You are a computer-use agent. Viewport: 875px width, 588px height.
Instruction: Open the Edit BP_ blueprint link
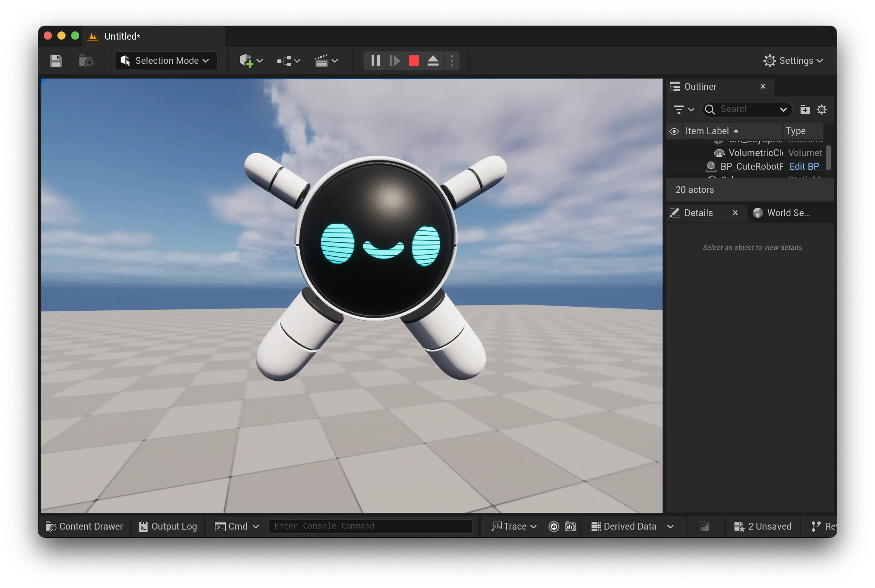[806, 167]
